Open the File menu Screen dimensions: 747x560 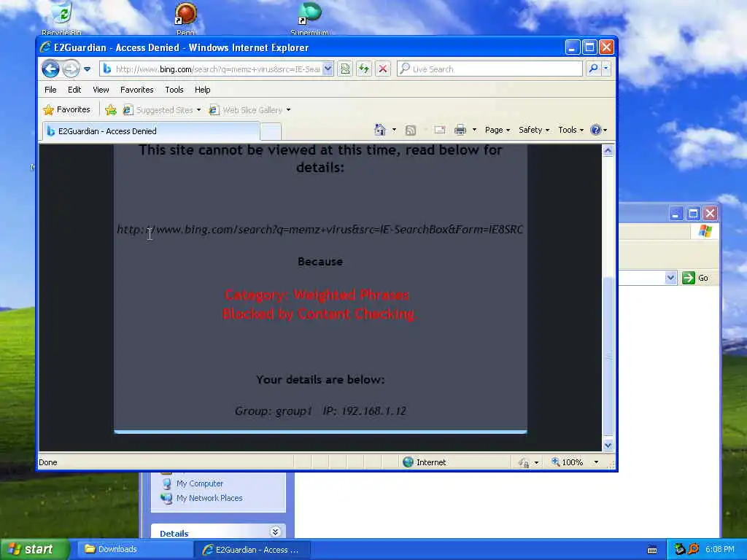50,90
